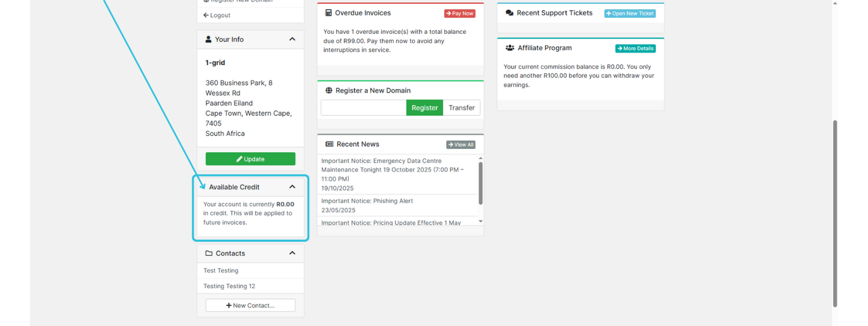
Task: Click the green Update info button
Action: (250, 159)
